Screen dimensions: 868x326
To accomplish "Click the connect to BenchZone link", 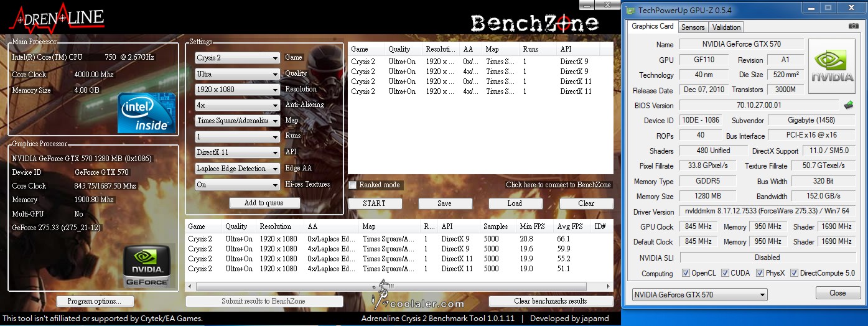I will click(558, 185).
